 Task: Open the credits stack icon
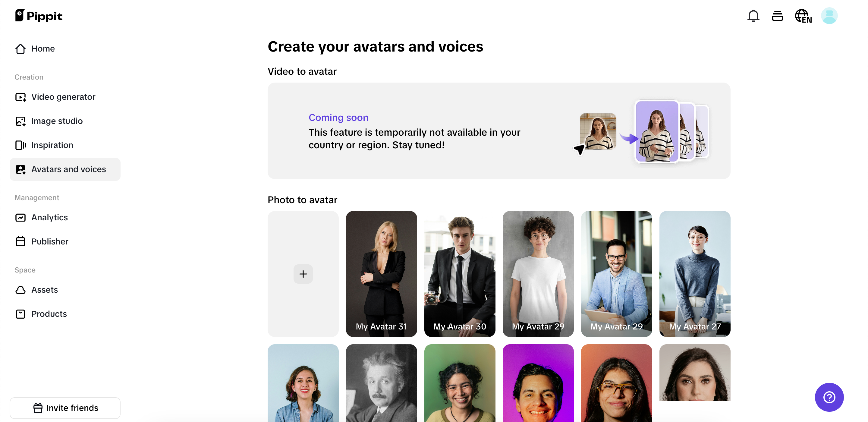[x=777, y=16]
